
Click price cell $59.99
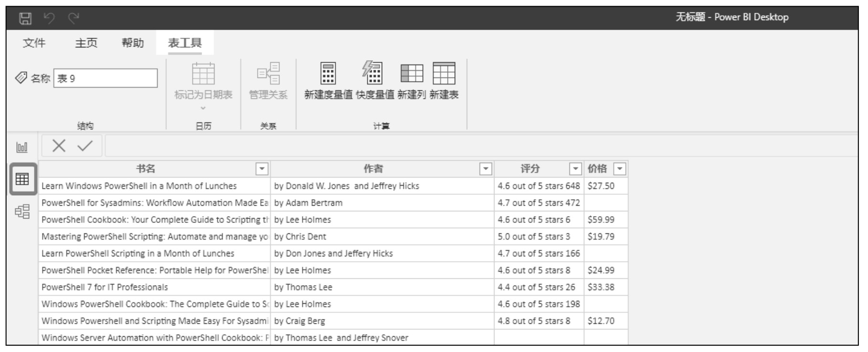click(x=606, y=220)
